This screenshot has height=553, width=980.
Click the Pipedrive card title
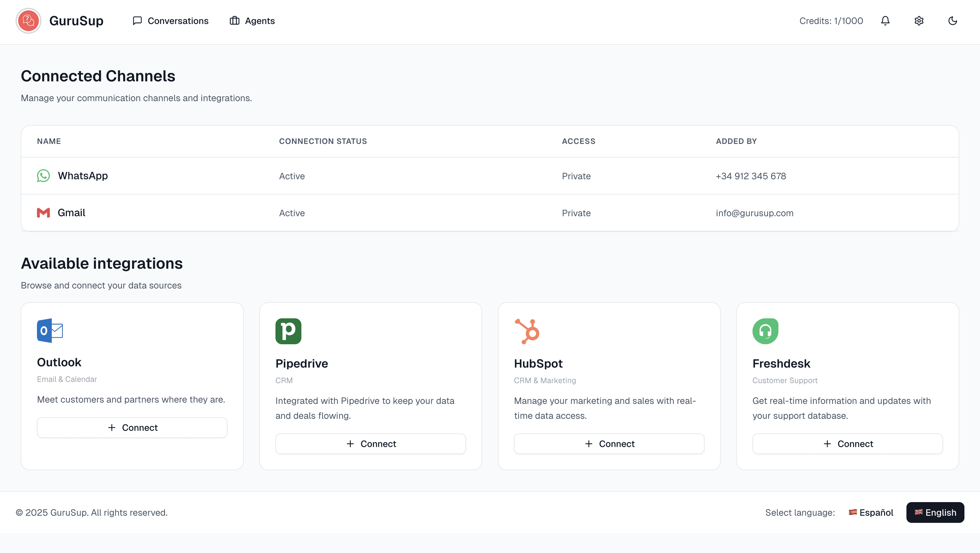[302, 363]
